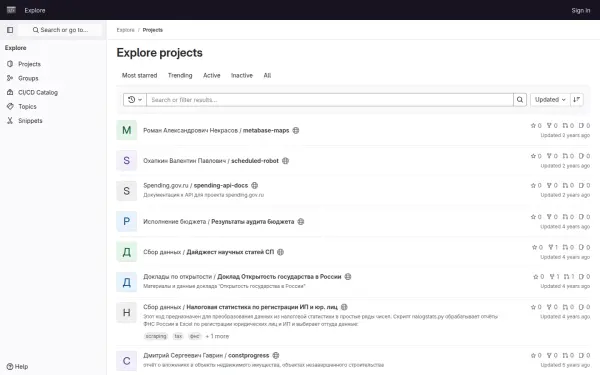Click merge requests icon for metabase-maps
Image resolution: width=600 pixels, height=375 pixels.
click(x=568, y=126)
